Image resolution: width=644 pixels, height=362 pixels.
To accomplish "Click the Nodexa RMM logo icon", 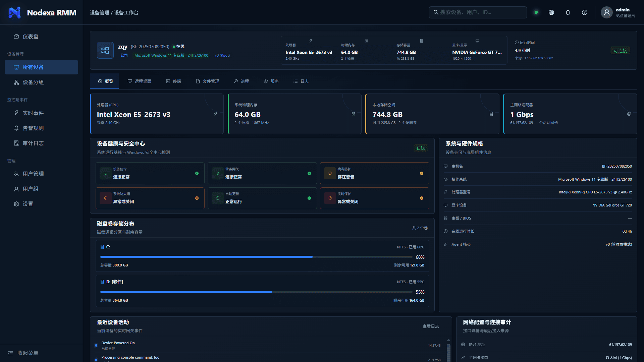I will (14, 12).
